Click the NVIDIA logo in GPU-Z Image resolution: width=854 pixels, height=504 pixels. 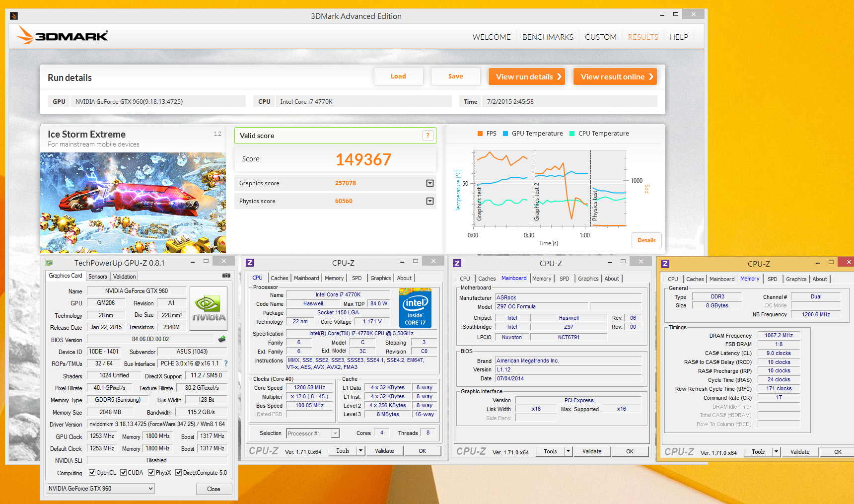click(x=209, y=308)
